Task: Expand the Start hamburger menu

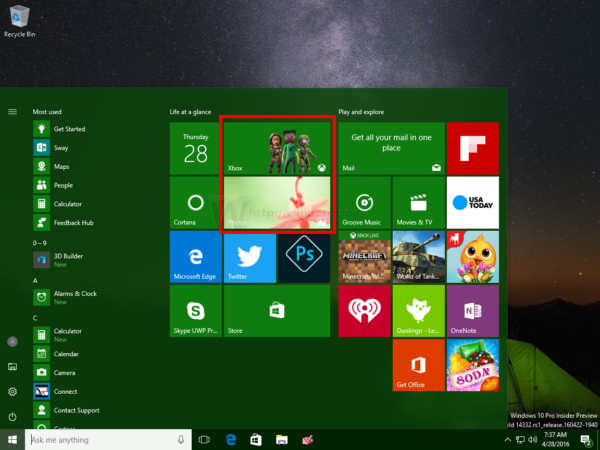Action: (x=12, y=112)
